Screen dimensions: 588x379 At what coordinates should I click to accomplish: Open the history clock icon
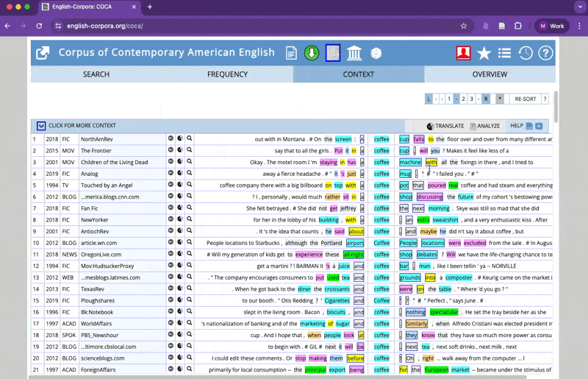[525, 53]
